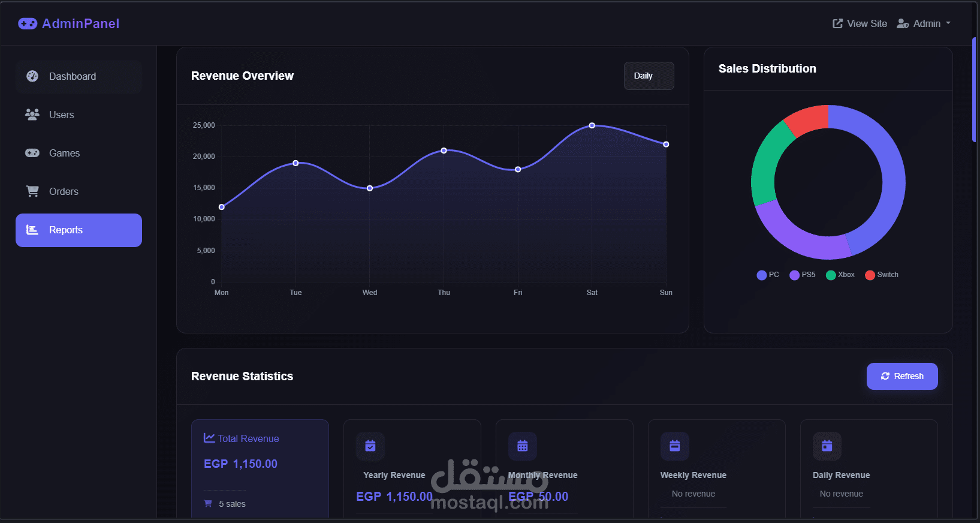Click the Wednesday data point on the chart
Viewport: 980px width, 523px height.
tap(370, 188)
